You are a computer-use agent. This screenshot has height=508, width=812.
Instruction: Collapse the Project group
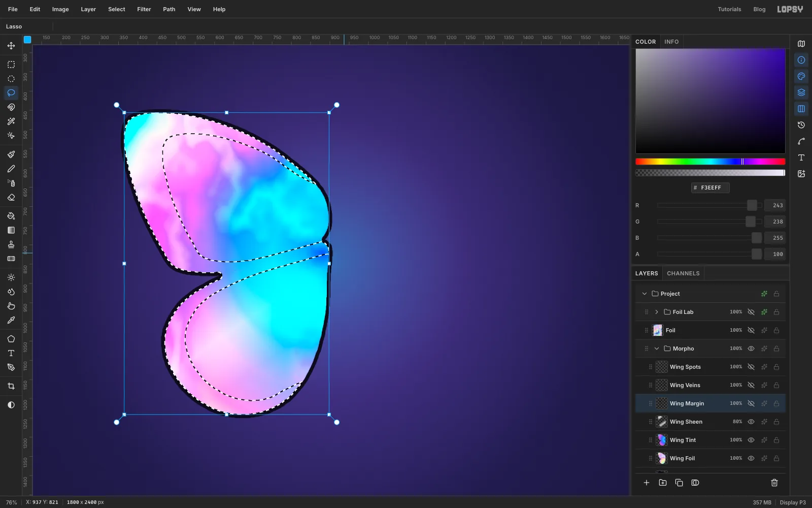pos(645,294)
